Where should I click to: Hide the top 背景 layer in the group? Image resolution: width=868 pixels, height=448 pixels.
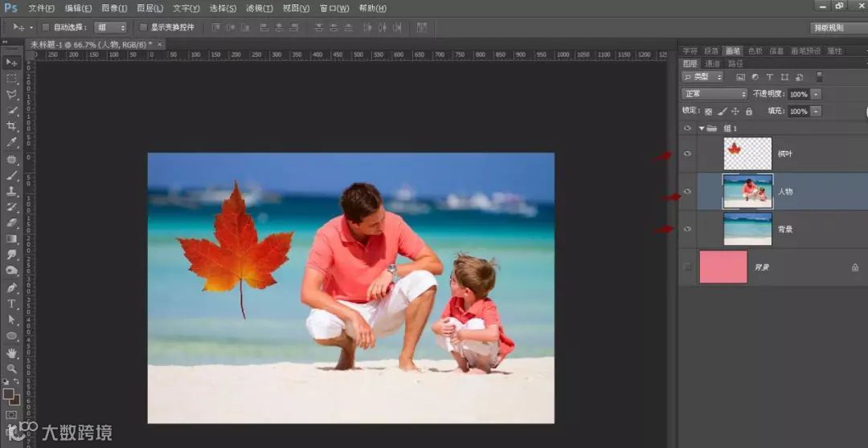pyautogui.click(x=687, y=229)
